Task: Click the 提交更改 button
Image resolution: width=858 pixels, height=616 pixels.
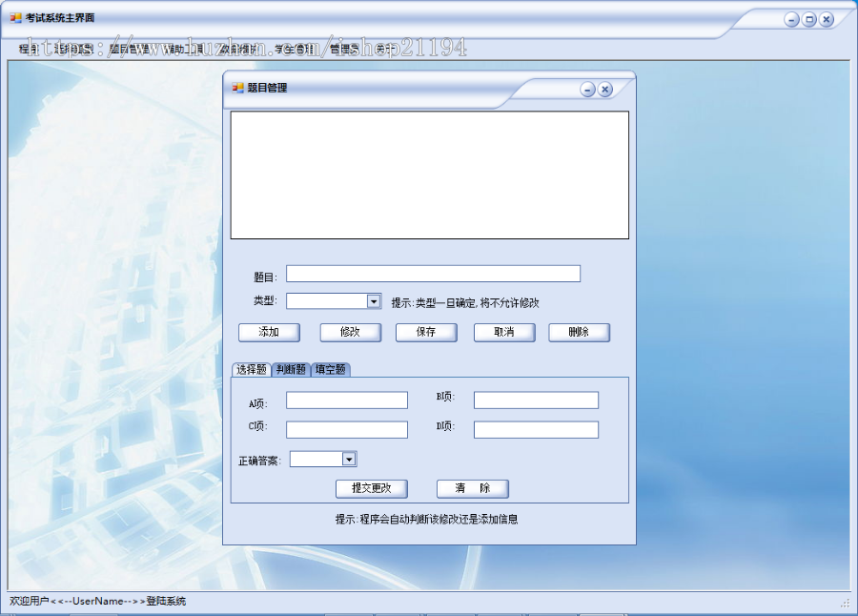Action: (374, 488)
